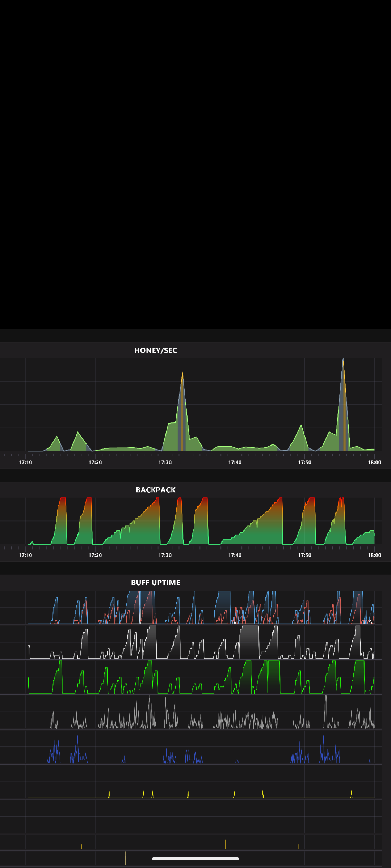Image resolution: width=391 pixels, height=868 pixels.
Task: Click 17:20 label under Backpack chart
Action: [x=95, y=555]
